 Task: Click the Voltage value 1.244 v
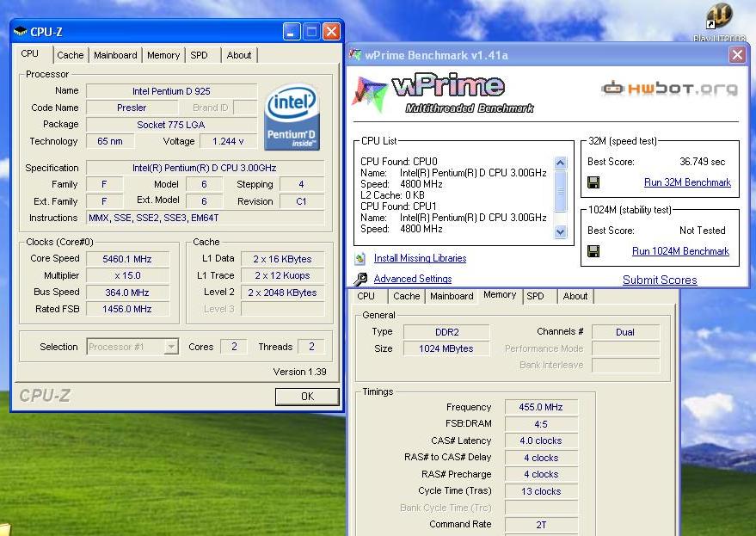point(228,141)
